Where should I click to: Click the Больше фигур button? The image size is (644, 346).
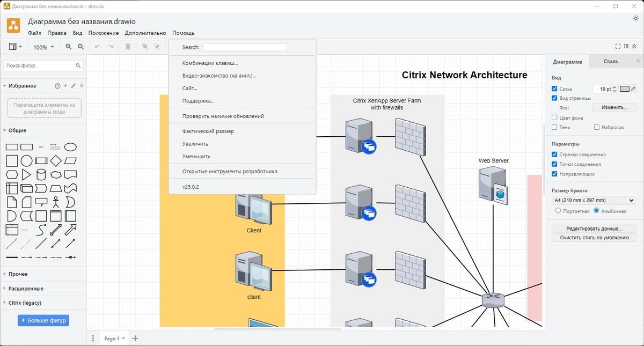(43, 320)
